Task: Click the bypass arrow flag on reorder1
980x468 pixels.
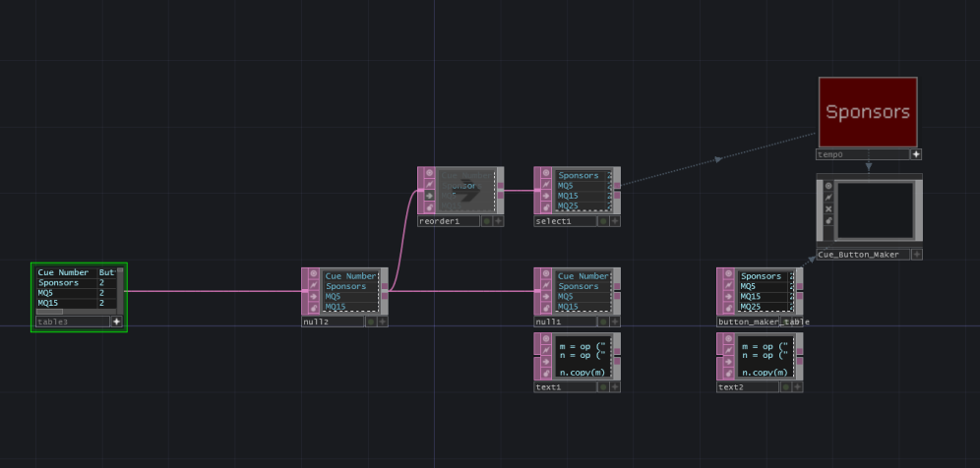Action: click(428, 195)
